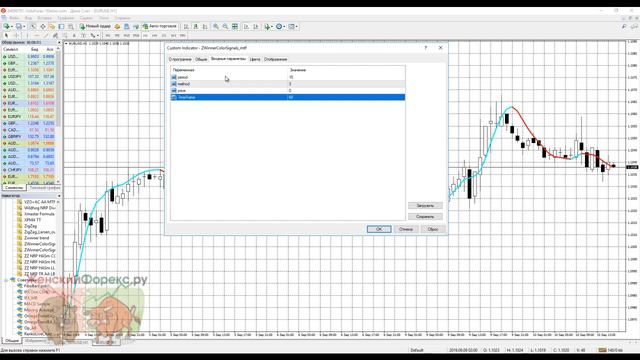Toggle the Auto trading button
This screenshot has width=640, height=360.
[x=160, y=26]
